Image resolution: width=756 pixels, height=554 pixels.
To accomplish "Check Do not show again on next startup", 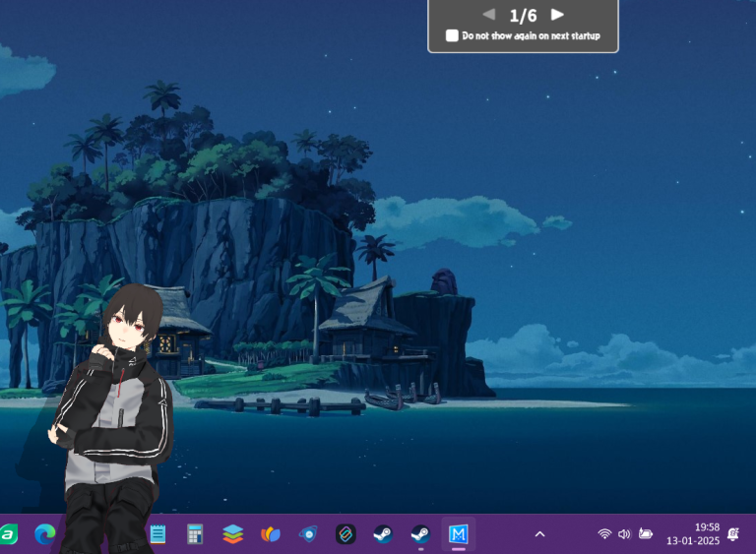I will click(452, 35).
